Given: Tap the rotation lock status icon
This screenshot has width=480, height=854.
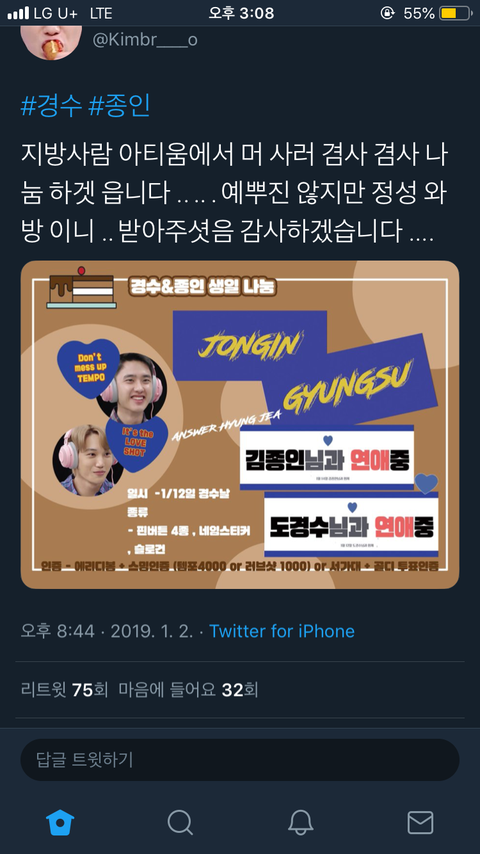Looking at the screenshot, I should click(x=387, y=13).
